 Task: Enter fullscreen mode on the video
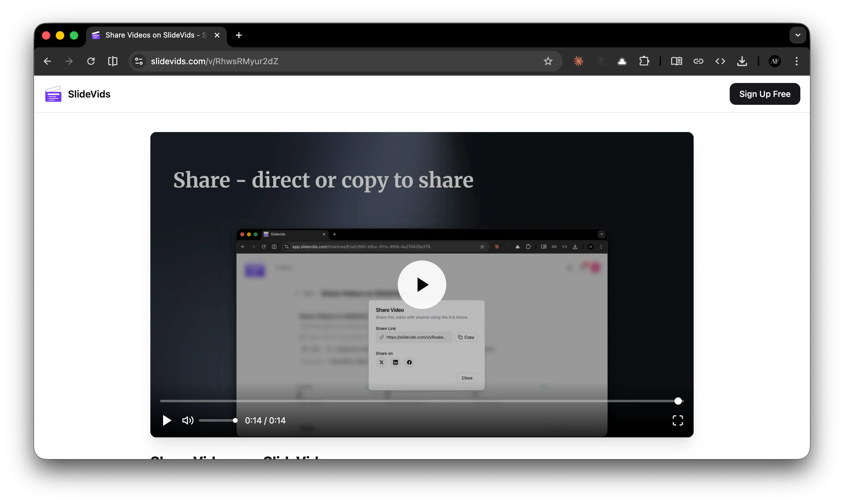(678, 420)
